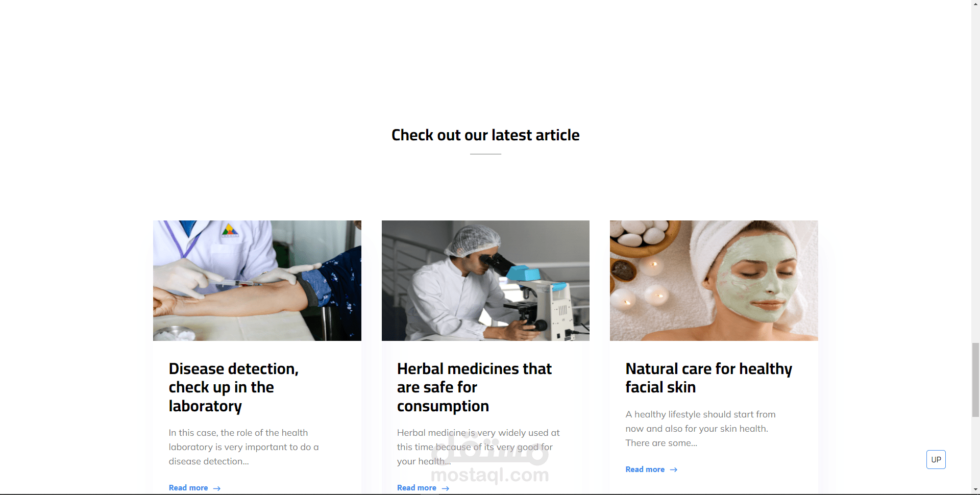This screenshot has width=980, height=495.
Task: Click the health laboratory role description text
Action: coord(243,447)
